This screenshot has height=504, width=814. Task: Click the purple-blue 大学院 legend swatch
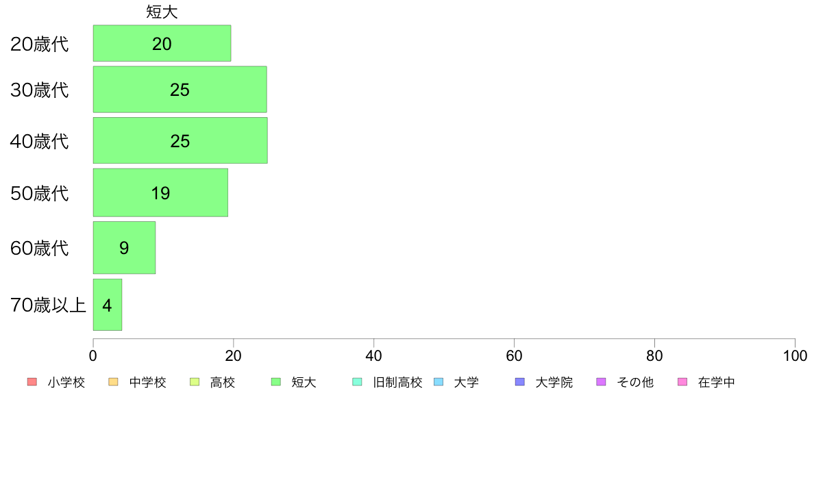519,382
